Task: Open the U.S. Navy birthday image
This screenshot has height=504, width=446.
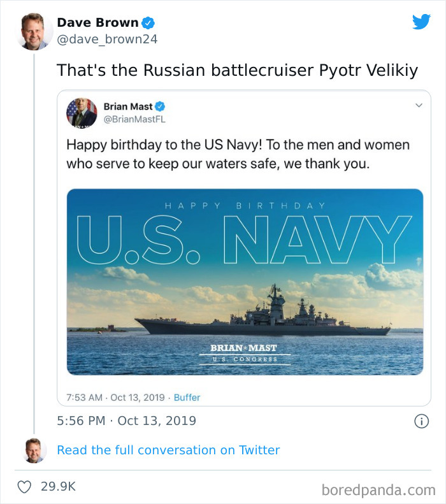Action: point(245,282)
